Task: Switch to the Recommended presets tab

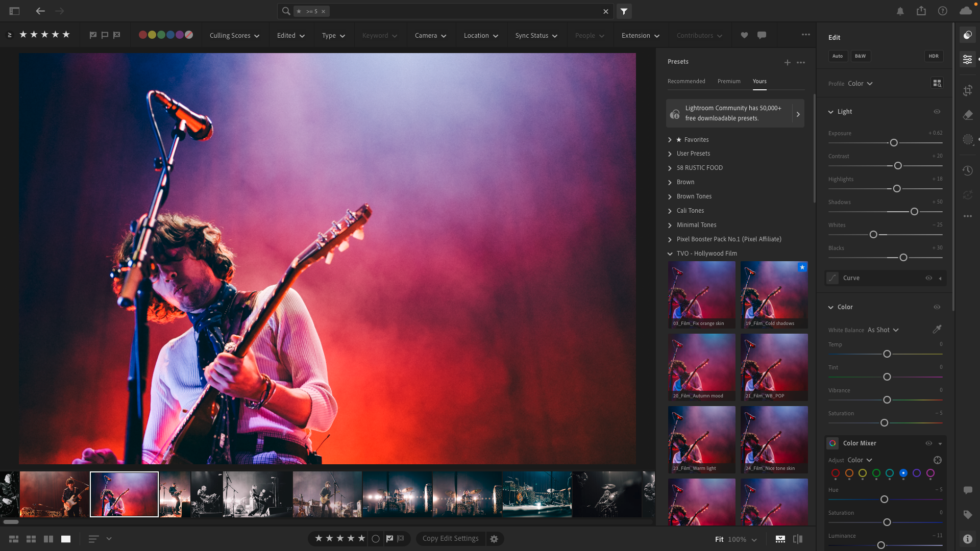Action: [686, 81]
